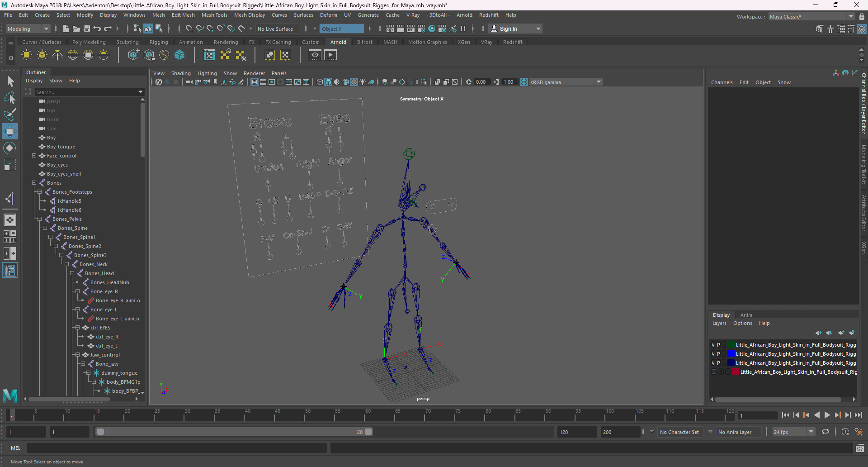This screenshot has width=868, height=467.
Task: Click the Open Scene folder icon
Action: coord(76,29)
